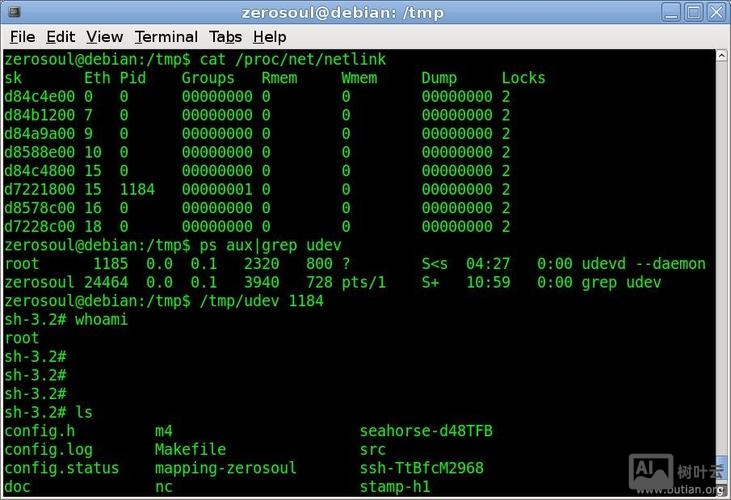Click the window menu icon in title bar
The height and width of the screenshot is (500, 731).
(x=15, y=12)
